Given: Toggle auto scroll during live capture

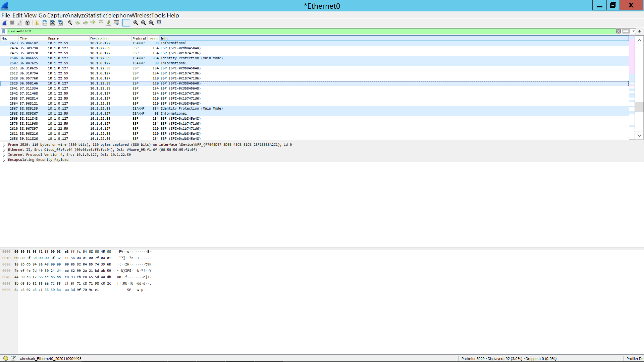Looking at the screenshot, I should click(x=116, y=23).
